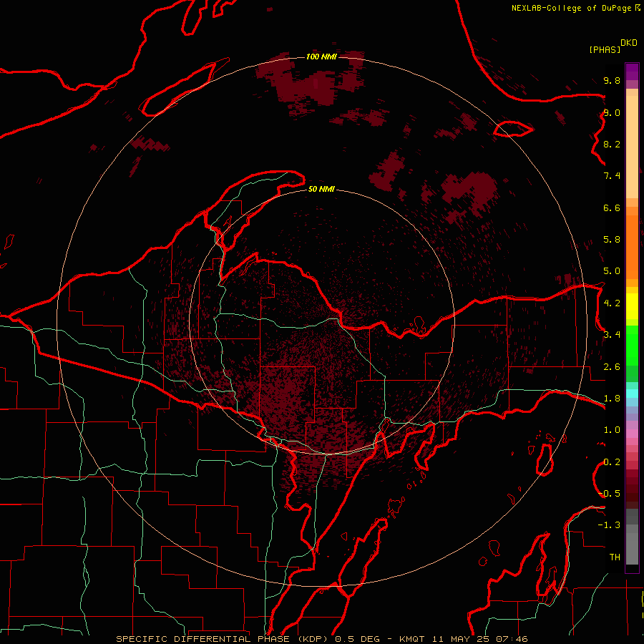Click the cyan band of the color bar

click(632, 394)
